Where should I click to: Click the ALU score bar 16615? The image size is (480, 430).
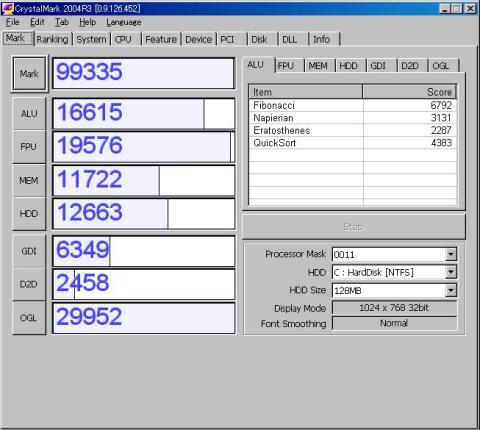(x=144, y=113)
